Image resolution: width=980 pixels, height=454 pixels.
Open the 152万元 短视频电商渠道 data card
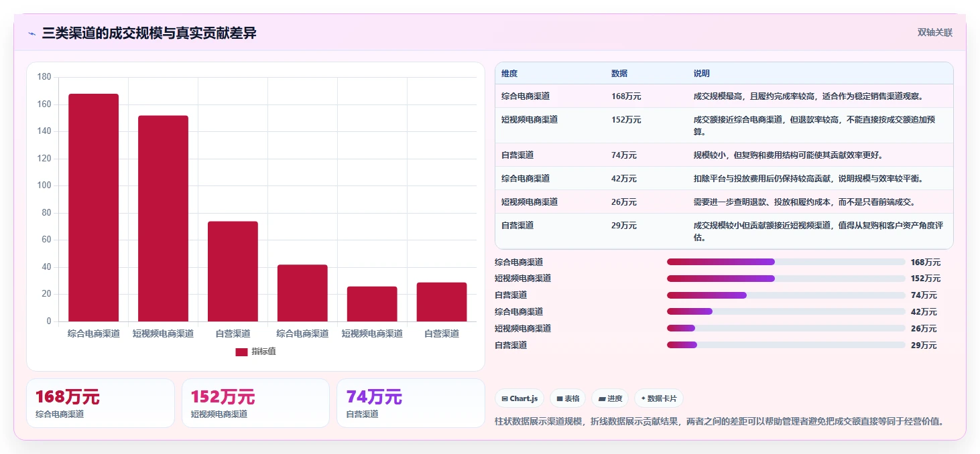pyautogui.click(x=255, y=403)
